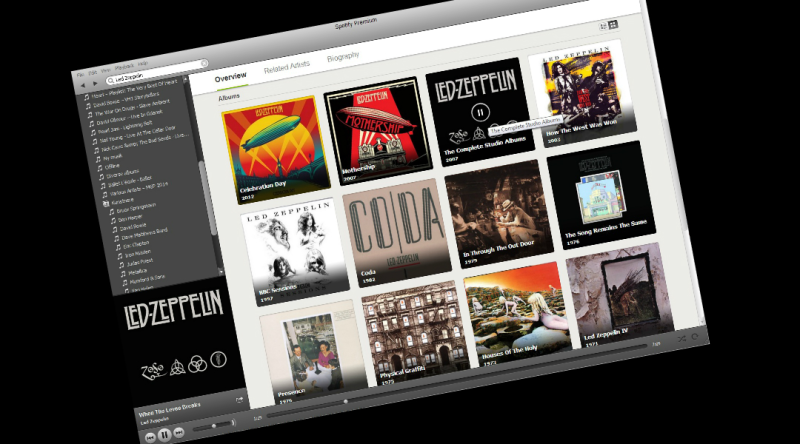Open Physical Graffiti album
Image resolution: width=800 pixels, height=444 pixels.
coord(415,333)
